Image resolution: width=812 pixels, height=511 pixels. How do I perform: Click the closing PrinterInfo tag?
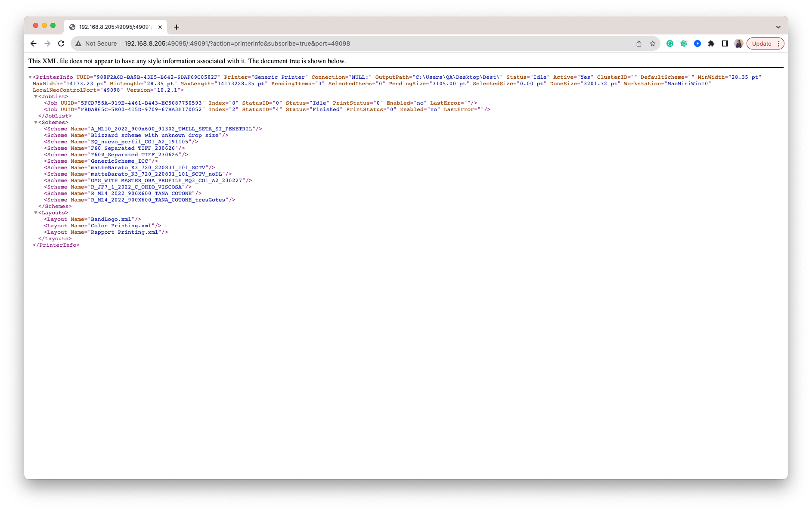pos(56,245)
